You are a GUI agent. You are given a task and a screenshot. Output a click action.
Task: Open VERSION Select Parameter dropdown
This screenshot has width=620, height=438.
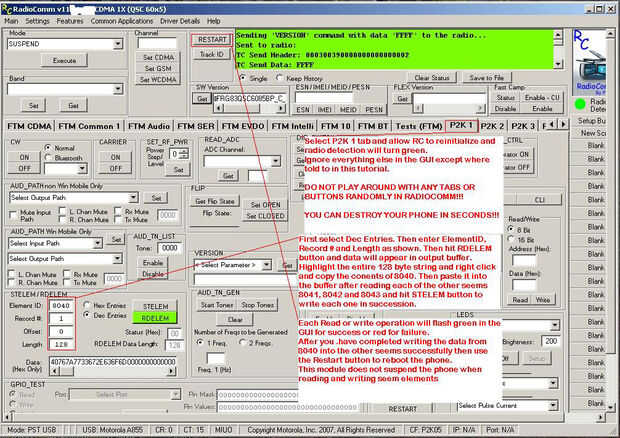pyautogui.click(x=267, y=264)
